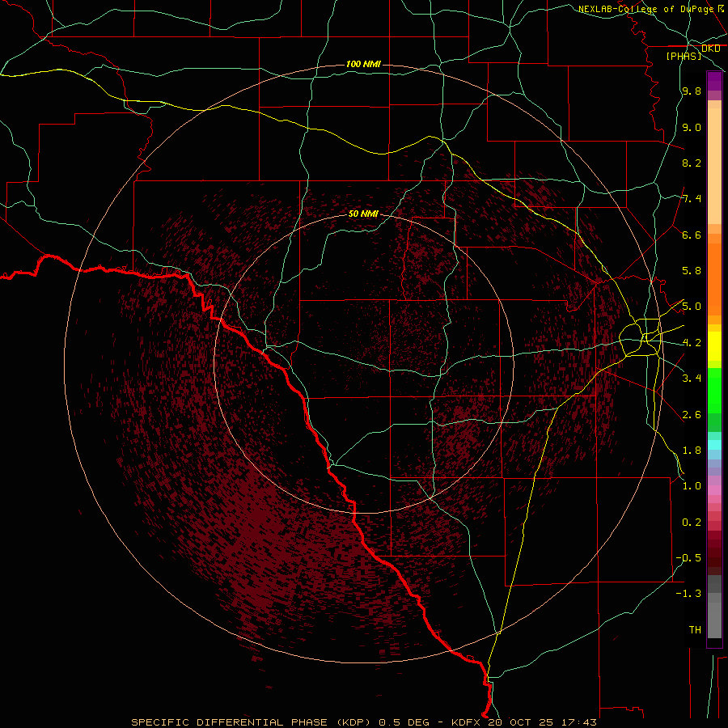Click the 7.4 scale value
This screenshot has height=728, width=728.
click(692, 199)
